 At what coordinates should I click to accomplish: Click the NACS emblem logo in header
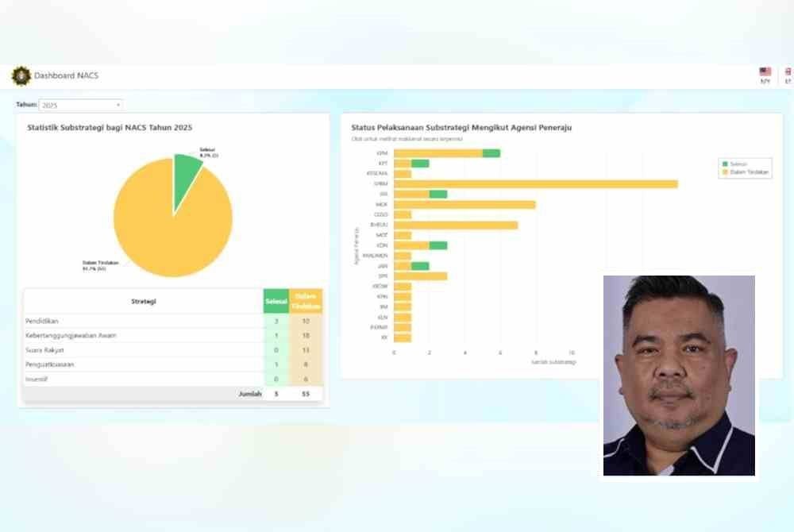pyautogui.click(x=19, y=75)
